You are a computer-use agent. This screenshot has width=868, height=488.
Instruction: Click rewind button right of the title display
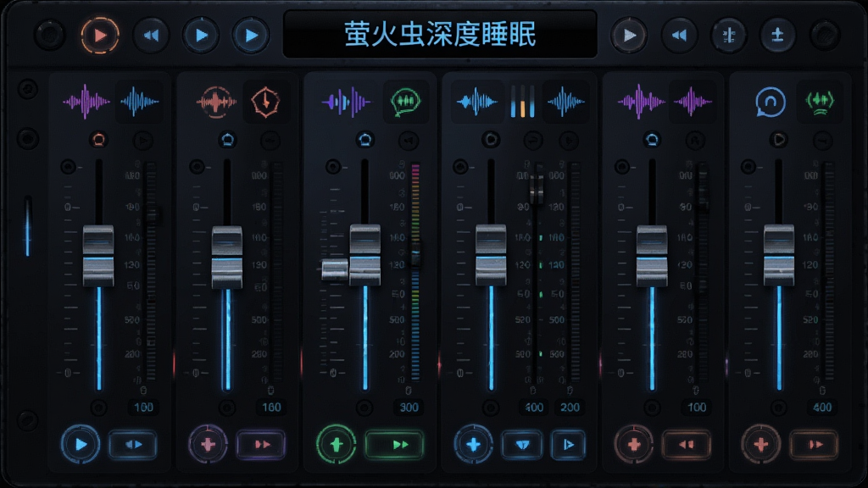pyautogui.click(x=679, y=36)
